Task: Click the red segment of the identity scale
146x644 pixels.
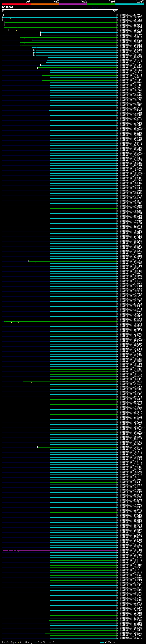Action: (16, 4)
